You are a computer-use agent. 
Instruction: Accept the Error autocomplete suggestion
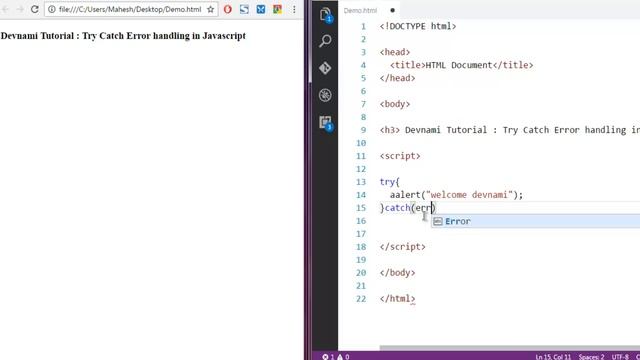(536, 221)
